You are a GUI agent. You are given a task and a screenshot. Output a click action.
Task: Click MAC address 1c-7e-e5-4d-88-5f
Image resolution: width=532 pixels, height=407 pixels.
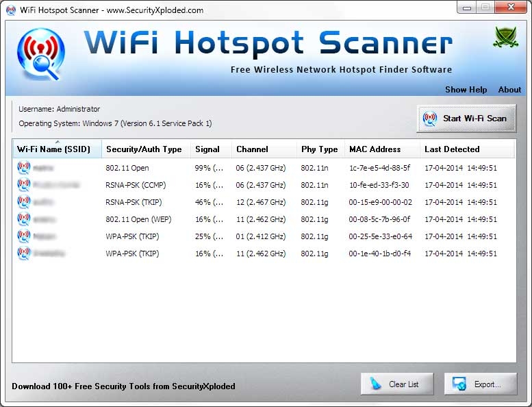(380, 168)
